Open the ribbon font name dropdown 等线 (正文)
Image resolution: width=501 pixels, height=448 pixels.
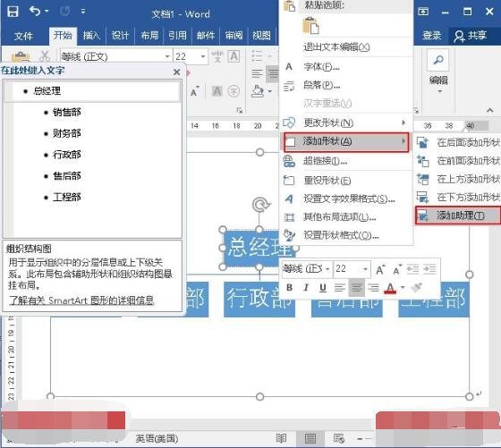click(167, 57)
